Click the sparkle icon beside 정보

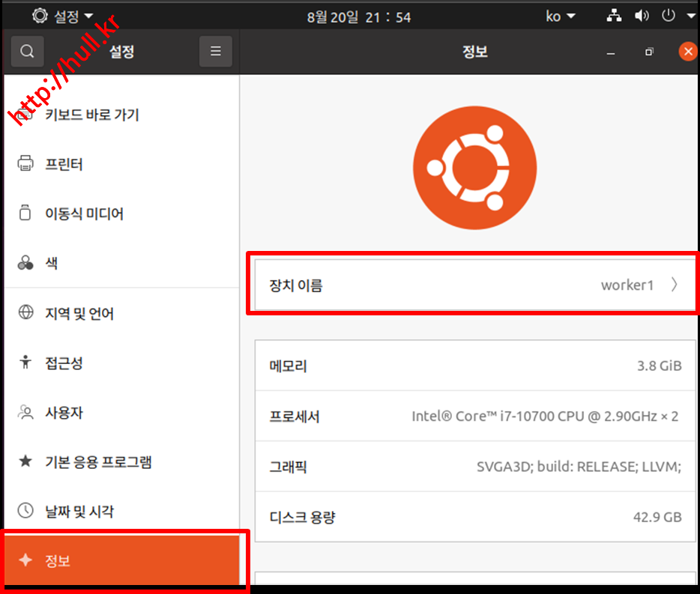(25, 560)
